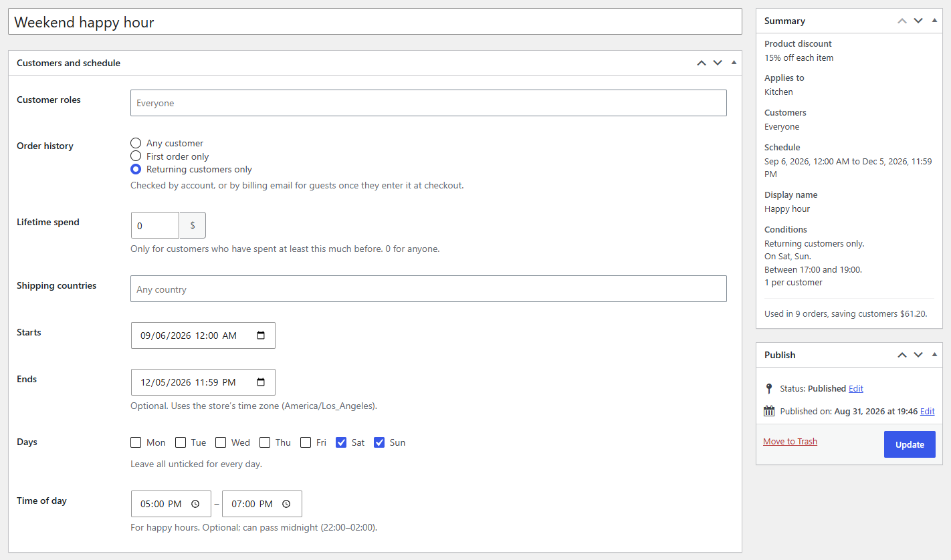This screenshot has width=951, height=560.
Task: Enable the Mon day checkbox
Action: [136, 442]
